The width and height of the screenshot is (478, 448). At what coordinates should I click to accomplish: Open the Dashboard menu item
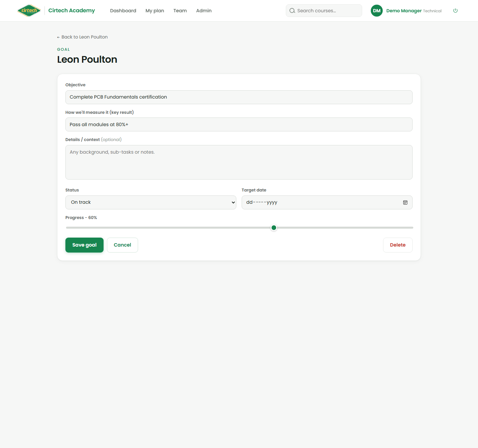tap(123, 11)
